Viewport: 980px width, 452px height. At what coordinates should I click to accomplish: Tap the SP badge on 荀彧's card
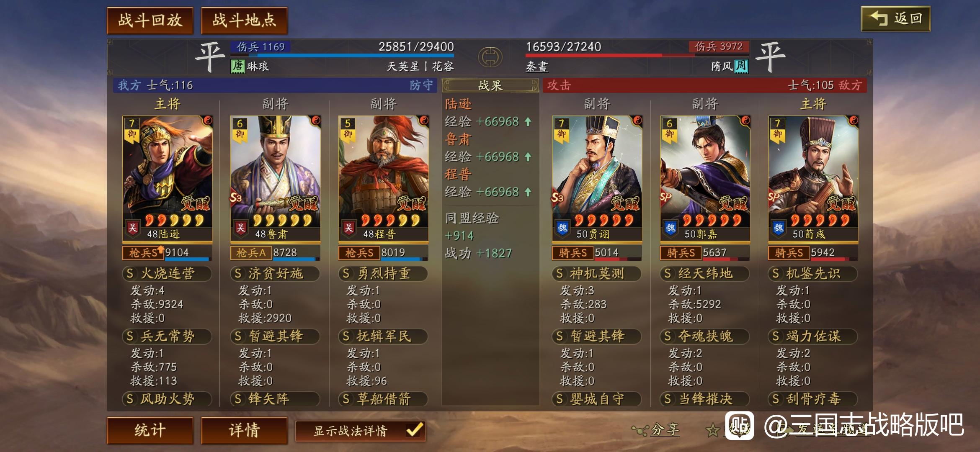tap(774, 197)
